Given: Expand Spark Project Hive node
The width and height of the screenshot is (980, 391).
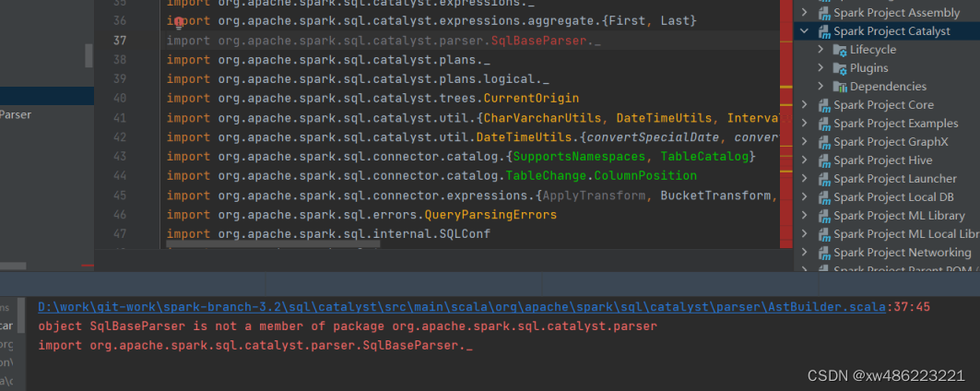Looking at the screenshot, I should [805, 160].
